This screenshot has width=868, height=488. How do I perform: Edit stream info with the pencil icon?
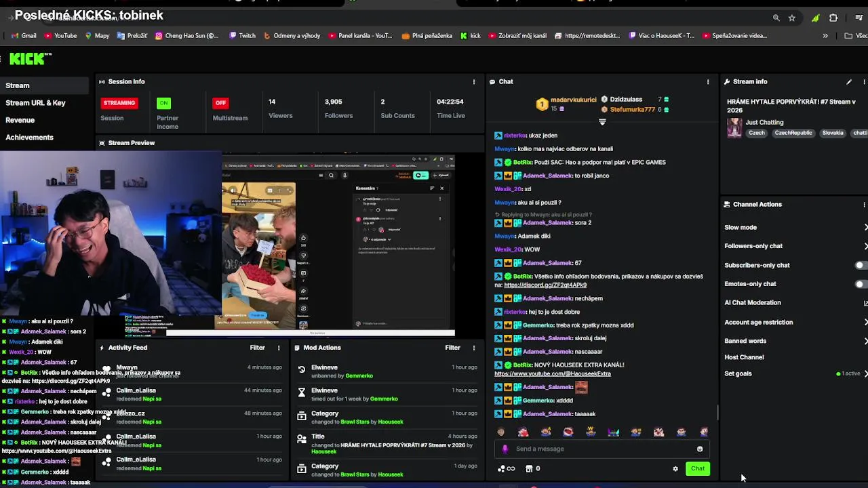(848, 82)
